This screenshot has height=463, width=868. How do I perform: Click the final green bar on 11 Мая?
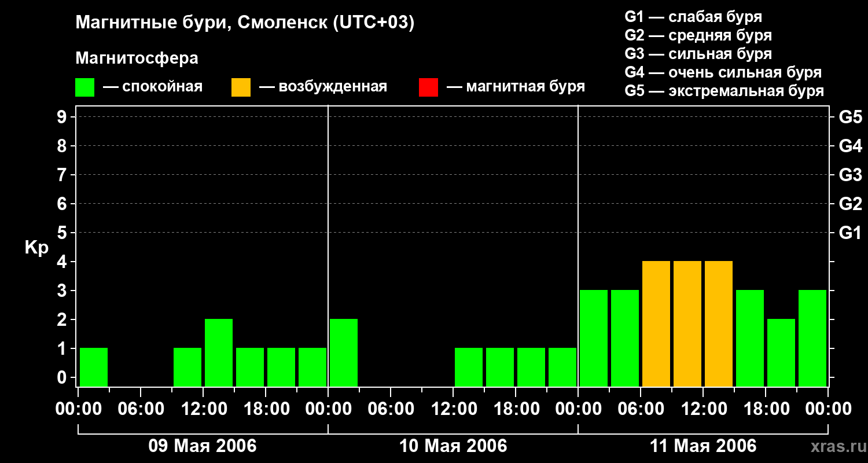812,338
